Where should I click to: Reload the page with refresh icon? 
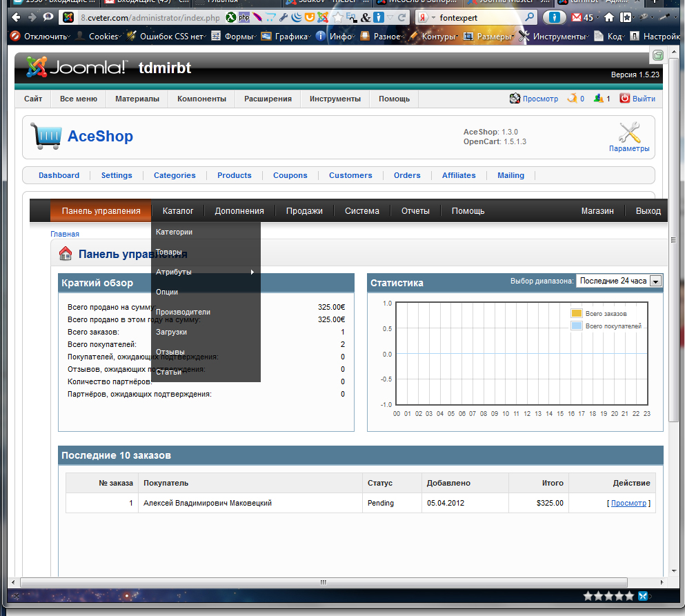(402, 17)
